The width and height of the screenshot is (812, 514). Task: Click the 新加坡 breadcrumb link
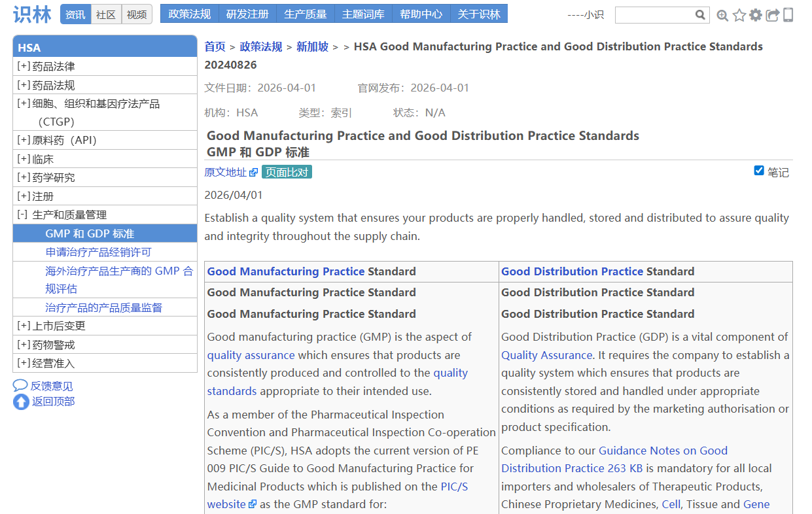(x=312, y=46)
